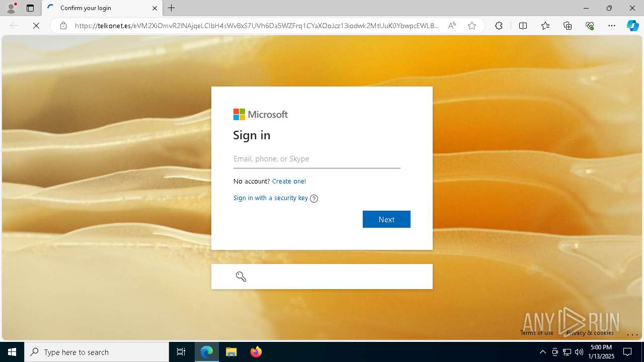Toggle split screen view
Screen dimensions: 644x362
click(x=523, y=26)
